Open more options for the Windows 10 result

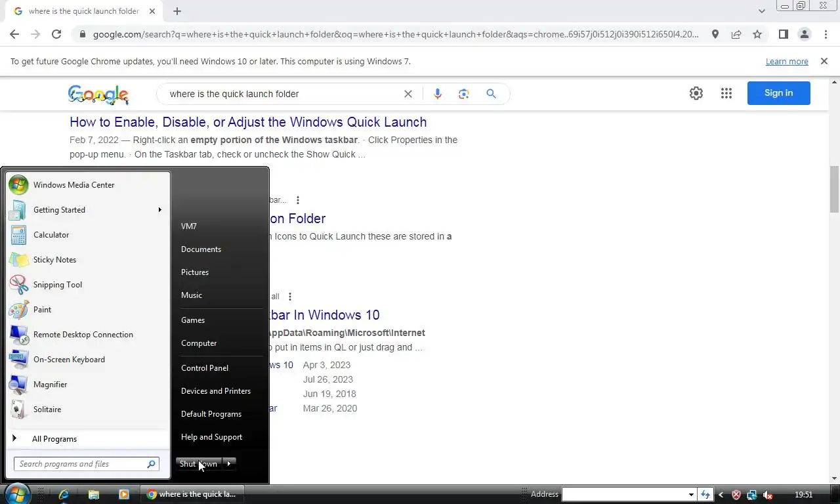289,297
